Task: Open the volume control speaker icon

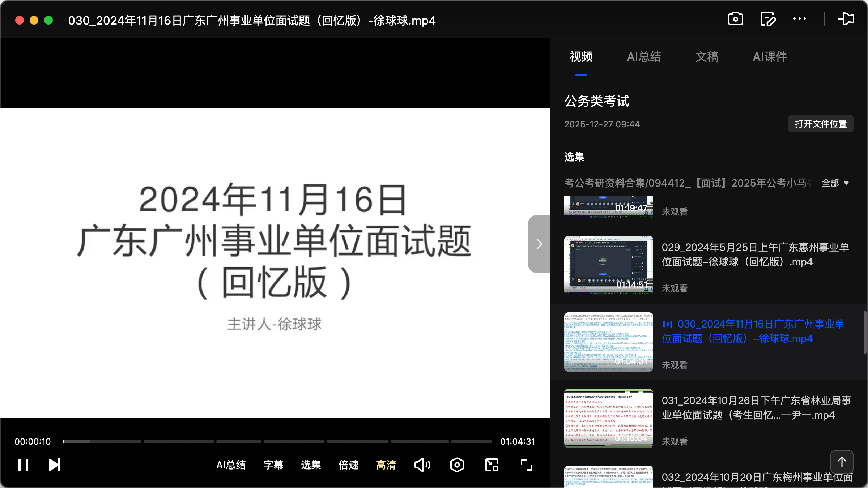Action: point(422,465)
